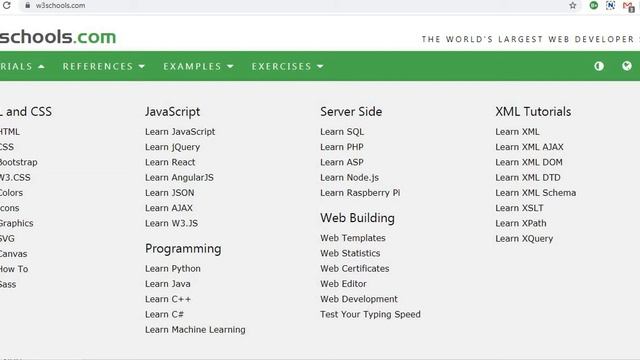Bookmark this page with the star icon

pyautogui.click(x=573, y=5)
